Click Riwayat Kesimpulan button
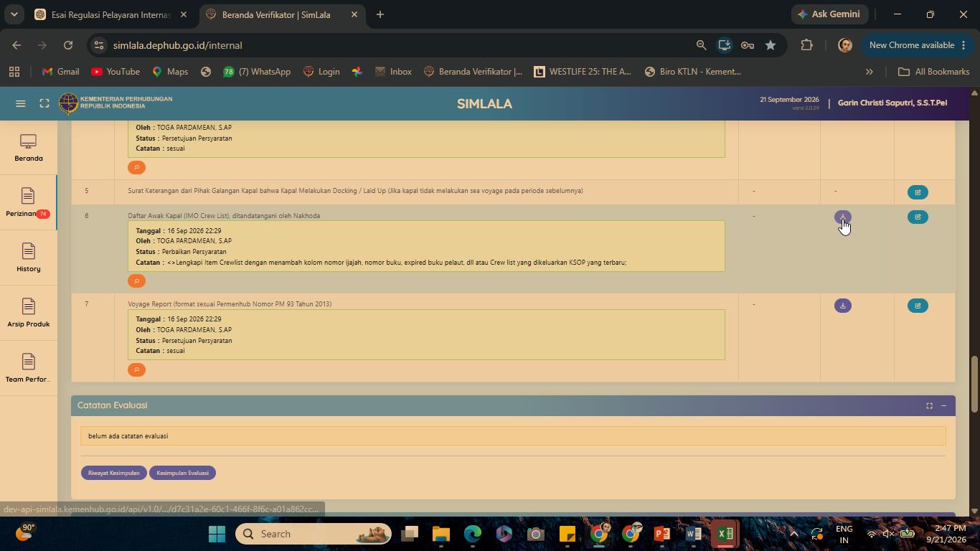 point(114,473)
